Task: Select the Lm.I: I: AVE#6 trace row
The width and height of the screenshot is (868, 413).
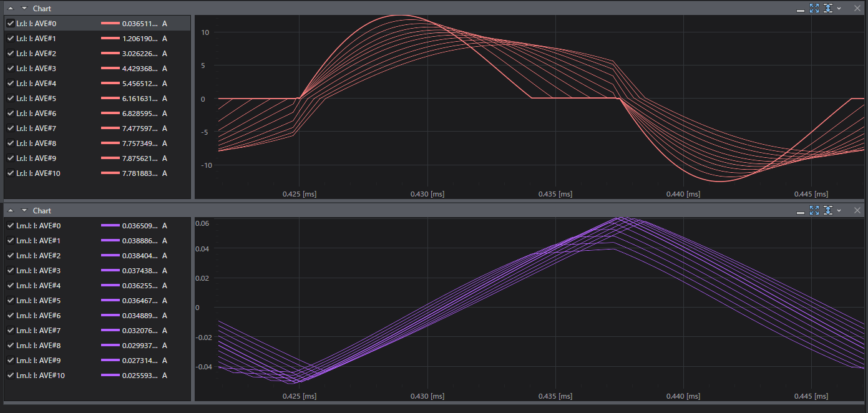Action: coord(97,315)
